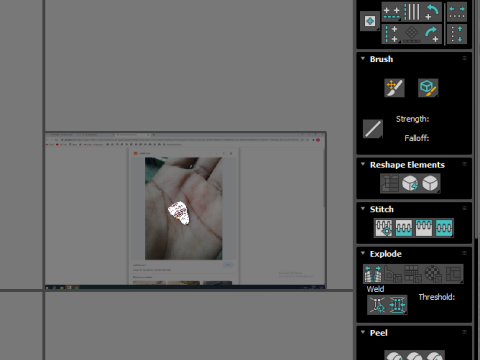
Task: Open the brush falloff type flyout
Action: click(373, 129)
